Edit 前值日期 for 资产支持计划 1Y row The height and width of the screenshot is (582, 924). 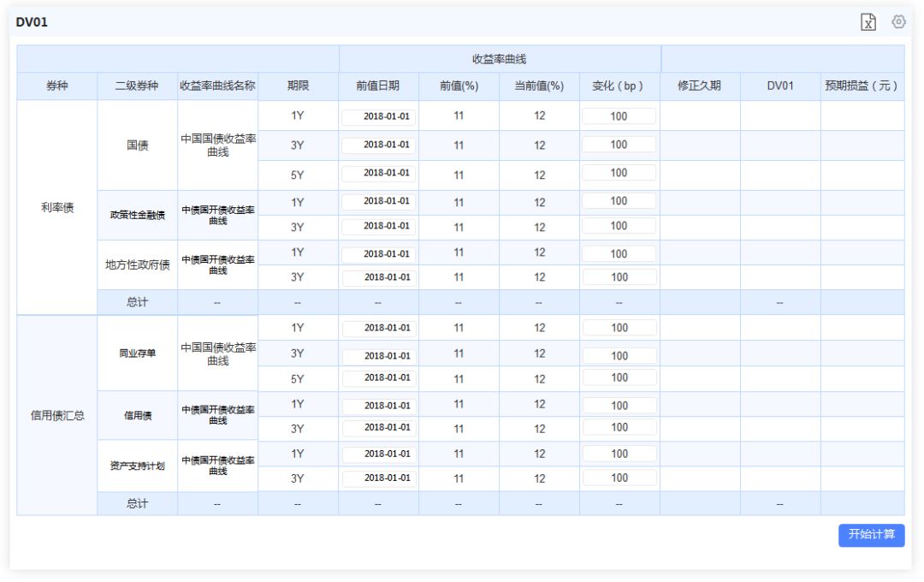pyautogui.click(x=379, y=454)
